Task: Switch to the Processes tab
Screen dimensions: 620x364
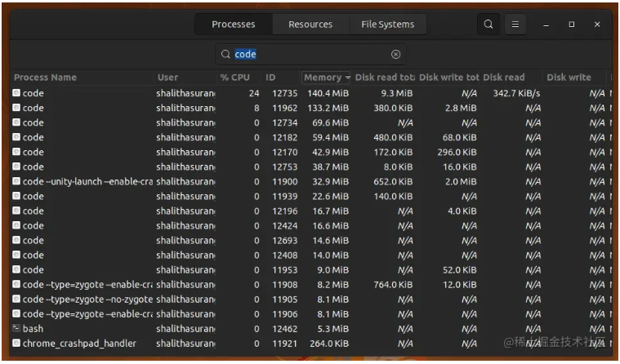Action: point(234,24)
